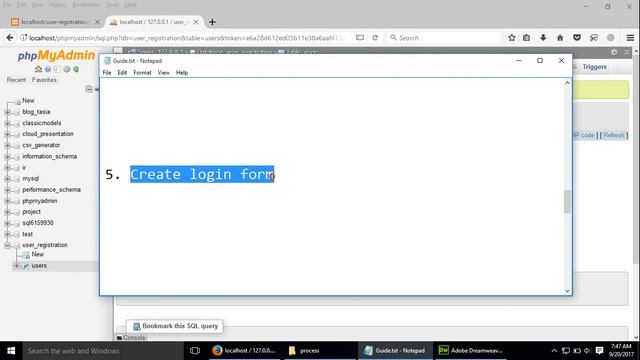Open Task View on the taskbar
The image size is (640, 360).
tap(195, 351)
